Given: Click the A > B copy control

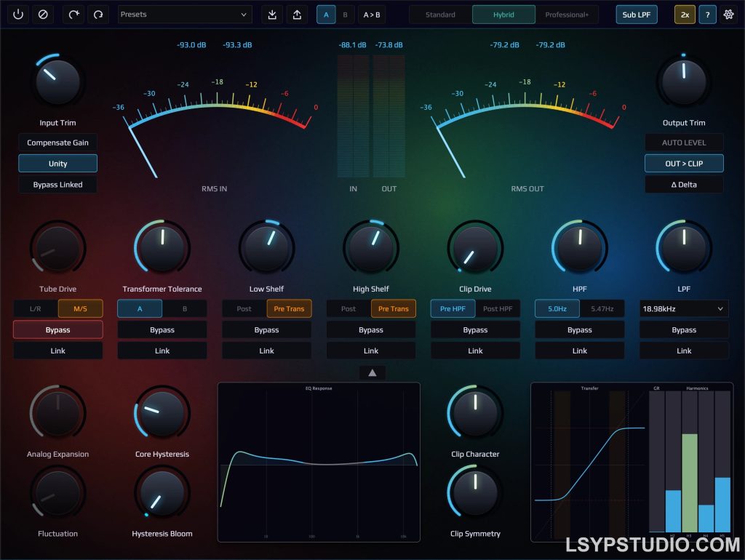Looking at the screenshot, I should pyautogui.click(x=372, y=14).
